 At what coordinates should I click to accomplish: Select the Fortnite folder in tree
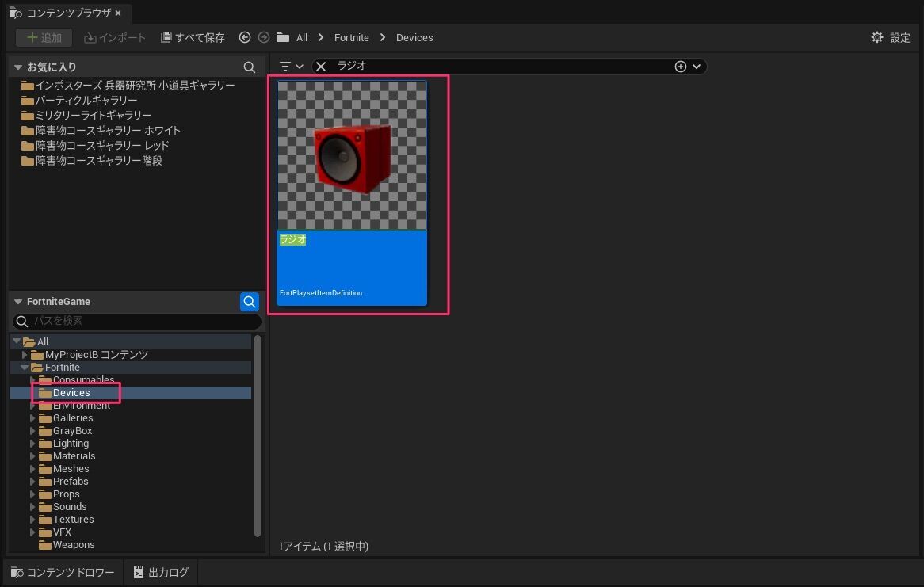(55, 367)
